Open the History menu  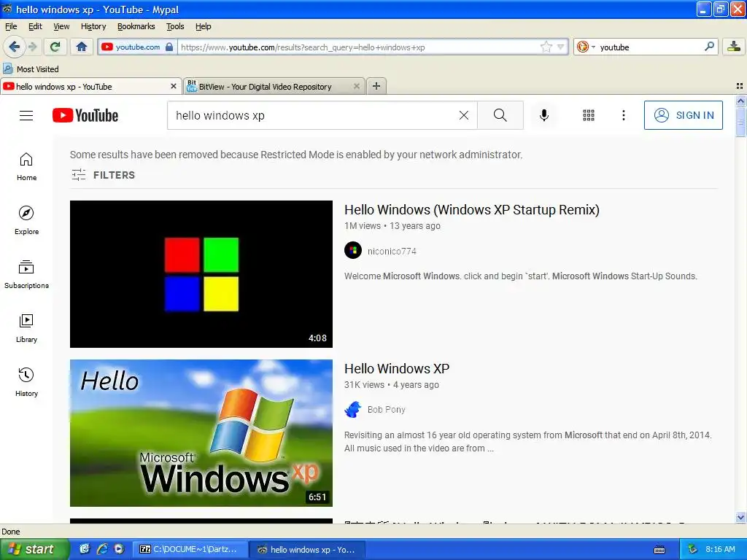click(x=93, y=26)
